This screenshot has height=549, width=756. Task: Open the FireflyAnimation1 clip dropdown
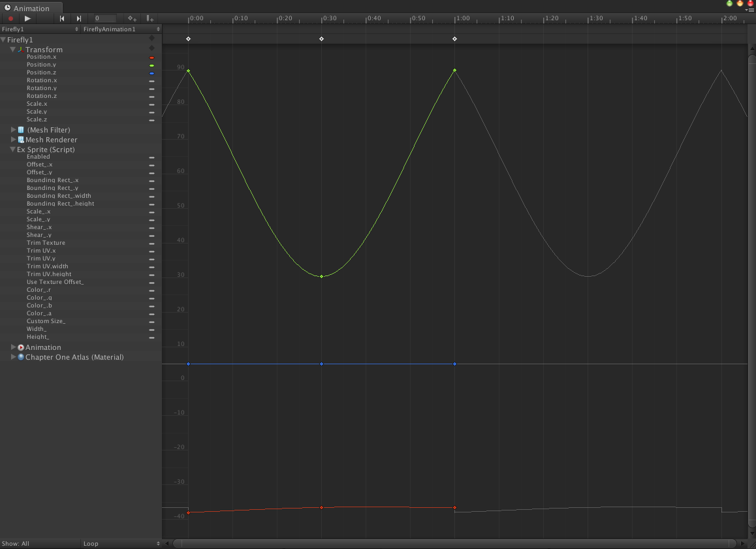click(x=121, y=29)
